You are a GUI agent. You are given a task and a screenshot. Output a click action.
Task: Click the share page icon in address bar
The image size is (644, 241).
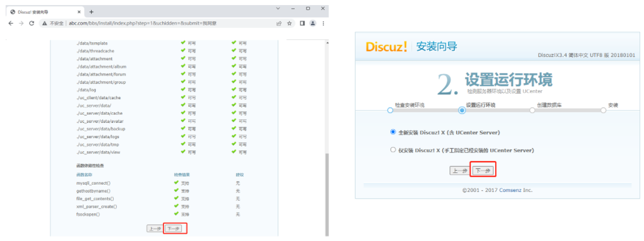[x=279, y=24]
